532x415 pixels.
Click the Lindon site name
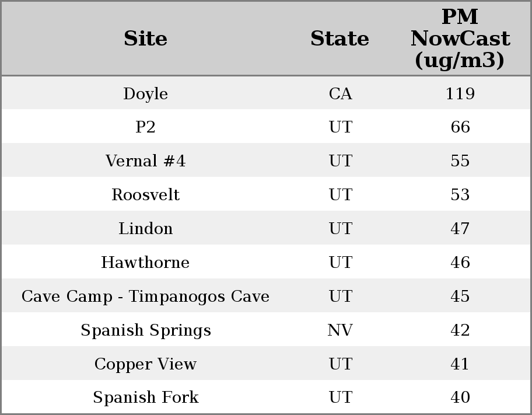[145, 229]
